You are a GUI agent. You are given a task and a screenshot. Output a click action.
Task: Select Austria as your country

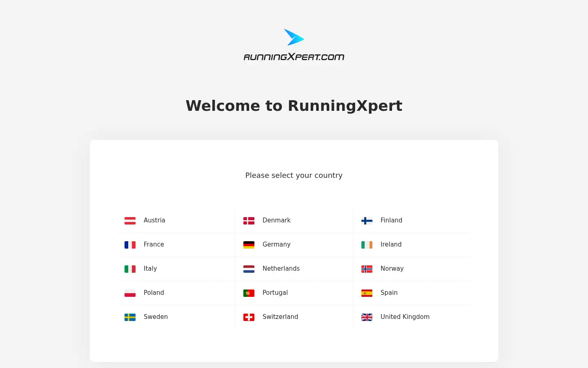[x=154, y=220]
